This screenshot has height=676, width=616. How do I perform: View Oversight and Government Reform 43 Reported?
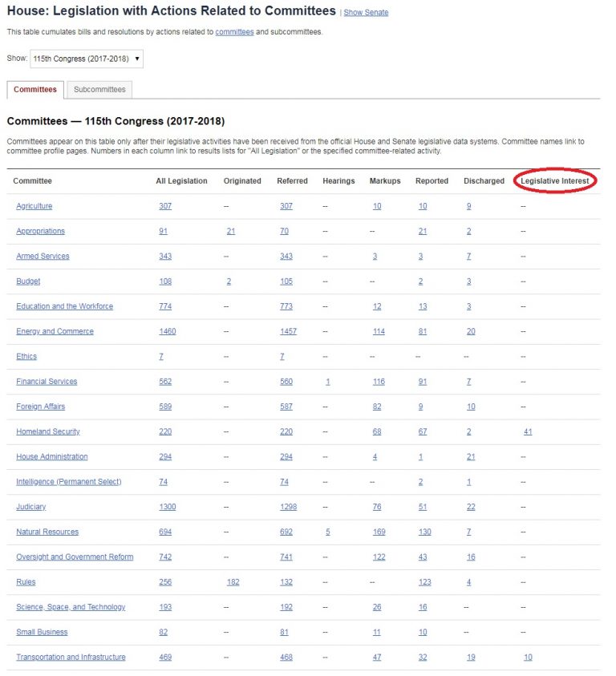(423, 557)
